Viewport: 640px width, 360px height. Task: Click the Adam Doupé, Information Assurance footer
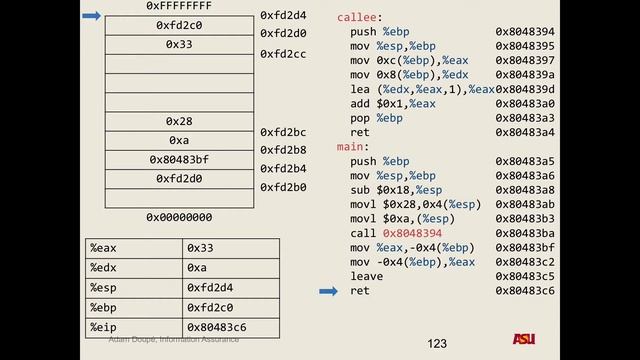(x=174, y=340)
